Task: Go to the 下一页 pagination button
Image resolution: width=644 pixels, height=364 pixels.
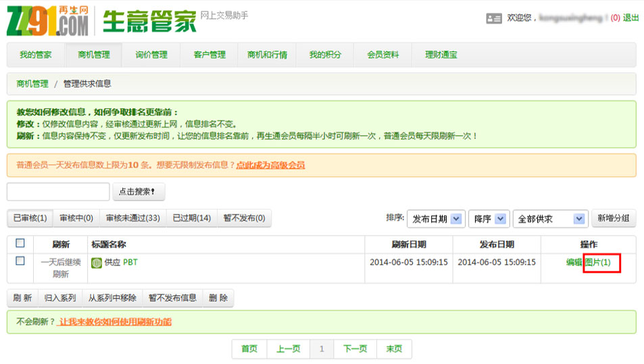Action: (x=355, y=348)
